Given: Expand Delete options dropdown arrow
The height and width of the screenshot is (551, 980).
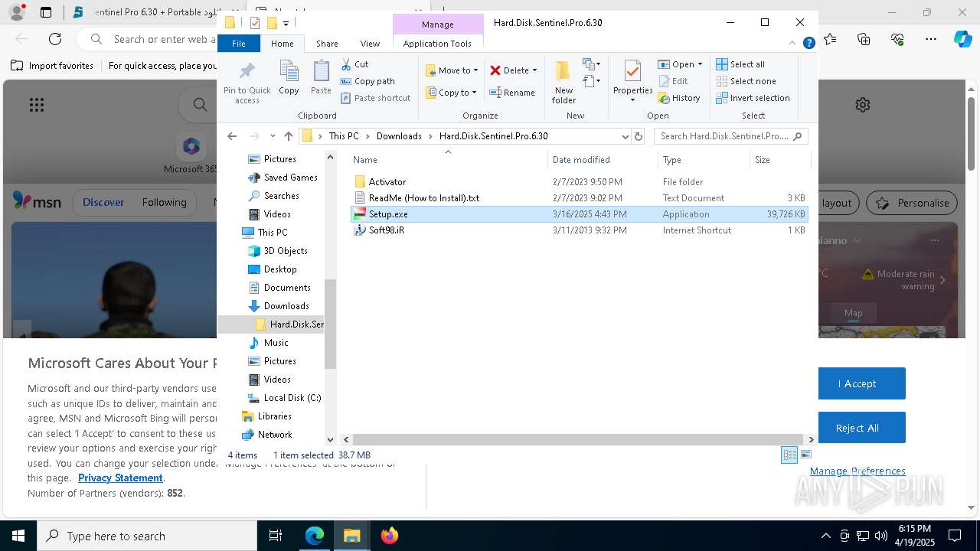Looking at the screenshot, I should coord(534,70).
